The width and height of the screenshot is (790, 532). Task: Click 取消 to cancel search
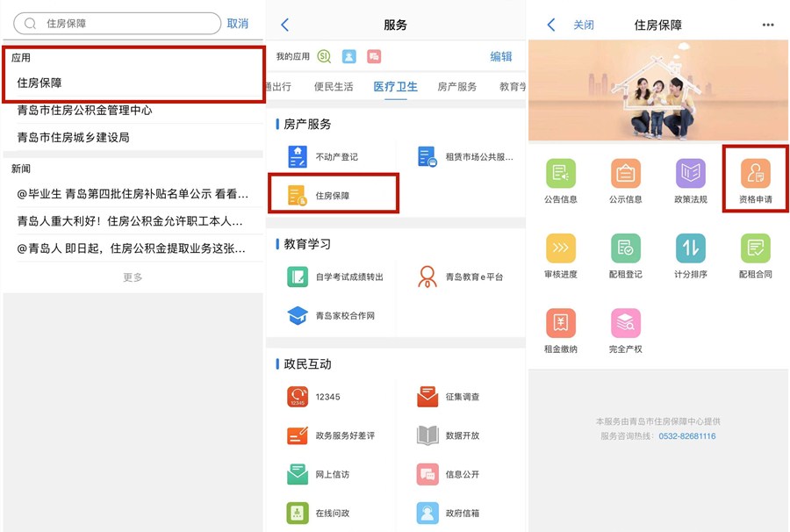point(238,24)
